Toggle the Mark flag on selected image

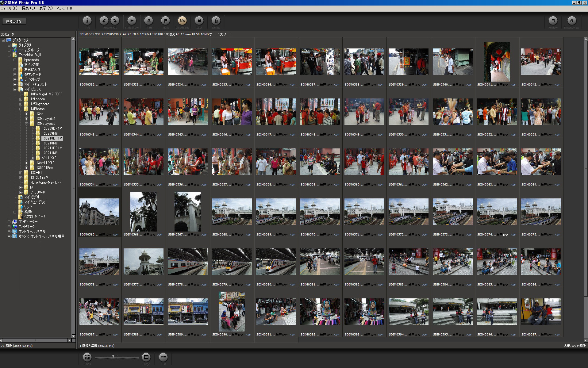165,21
